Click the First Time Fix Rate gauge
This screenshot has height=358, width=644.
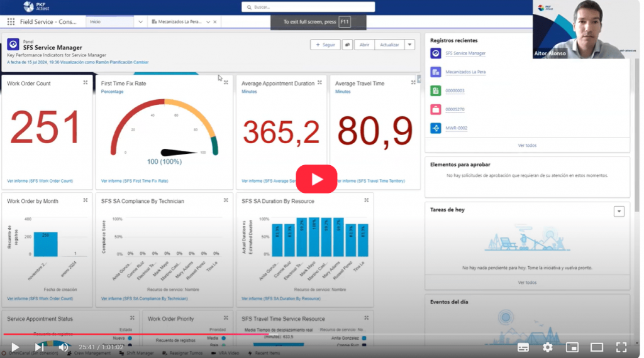point(164,128)
